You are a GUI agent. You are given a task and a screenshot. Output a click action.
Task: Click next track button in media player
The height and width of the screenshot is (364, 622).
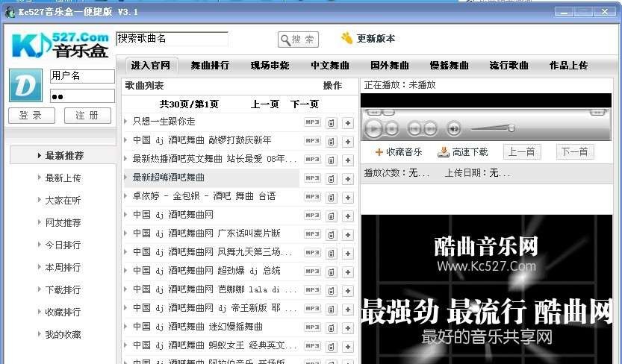coord(430,129)
